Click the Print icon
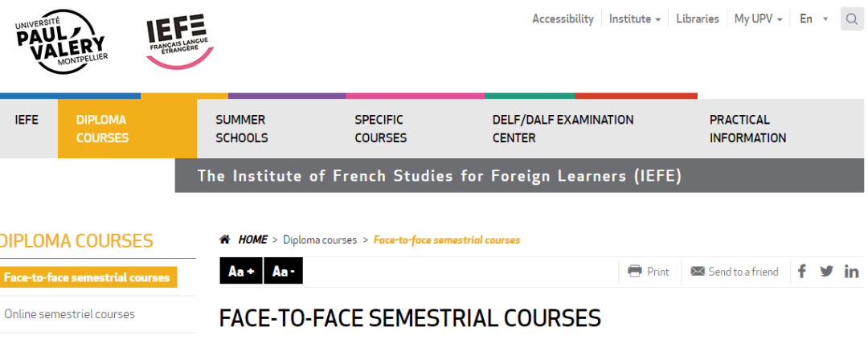868x360 pixels. 634,272
